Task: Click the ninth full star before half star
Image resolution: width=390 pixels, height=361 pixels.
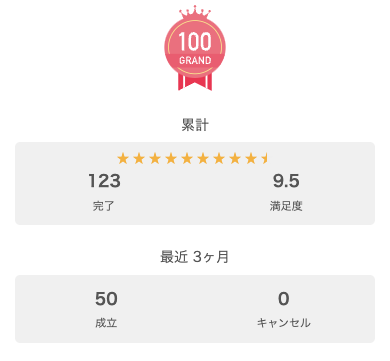Action: (x=251, y=158)
